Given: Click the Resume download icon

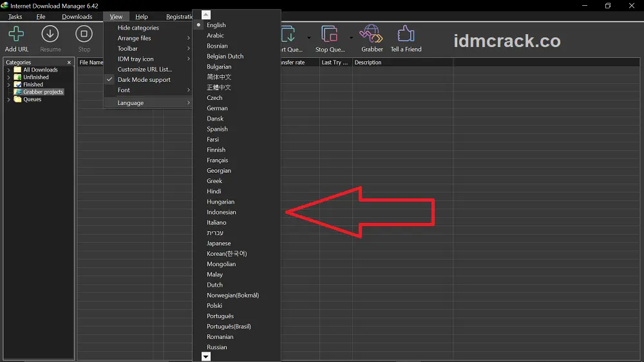Looking at the screenshot, I should 50,34.
